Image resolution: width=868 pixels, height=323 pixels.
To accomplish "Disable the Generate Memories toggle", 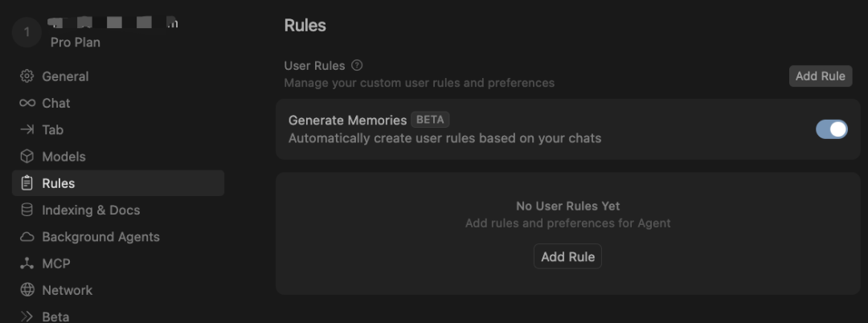I will coord(831,129).
